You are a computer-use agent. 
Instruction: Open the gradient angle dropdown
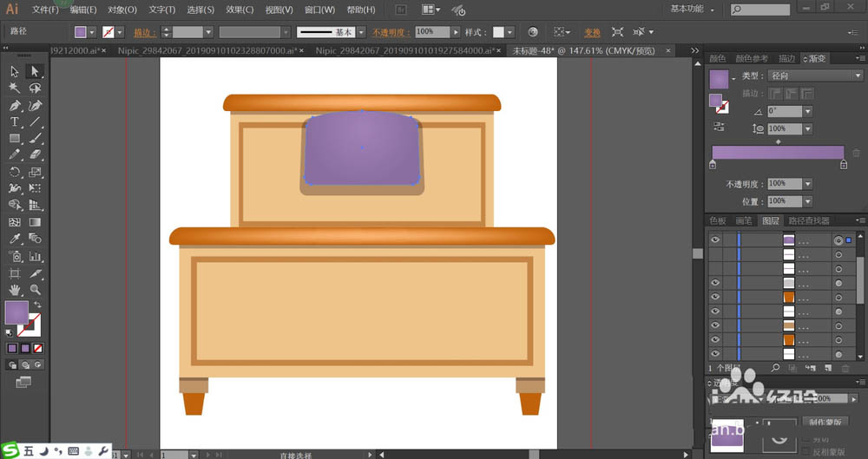point(808,111)
